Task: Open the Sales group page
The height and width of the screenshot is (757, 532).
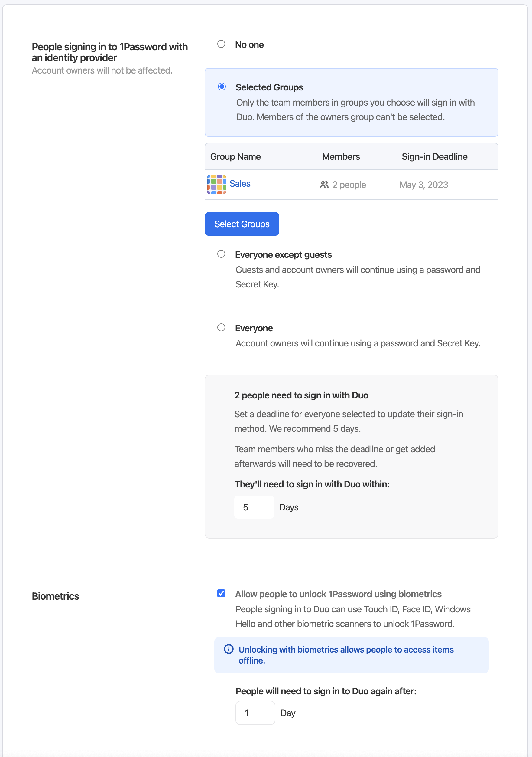Action: coord(240,184)
